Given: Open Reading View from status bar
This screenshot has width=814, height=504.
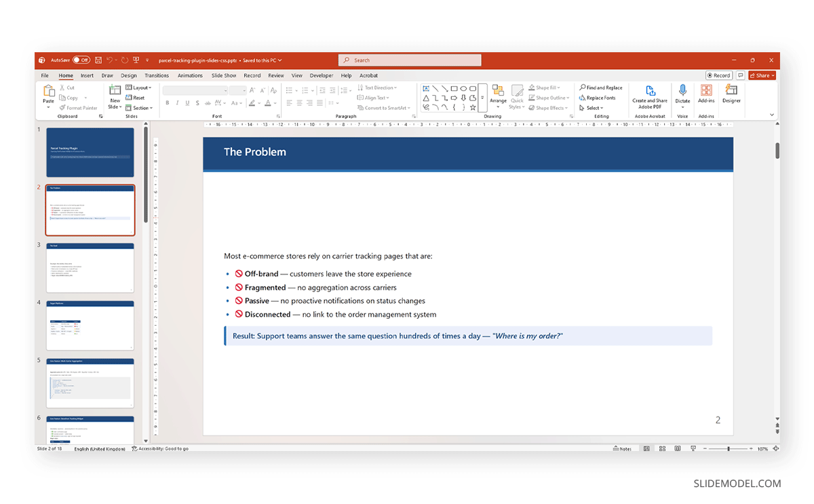Looking at the screenshot, I should click(677, 449).
